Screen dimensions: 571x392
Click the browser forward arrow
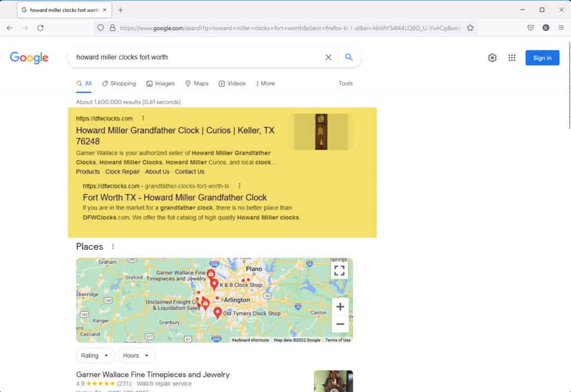25,28
